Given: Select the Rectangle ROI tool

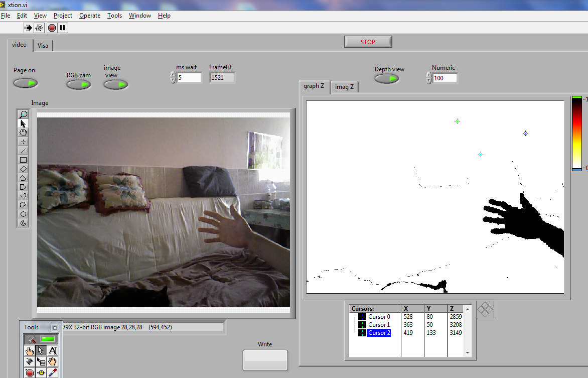Looking at the screenshot, I should tap(23, 160).
